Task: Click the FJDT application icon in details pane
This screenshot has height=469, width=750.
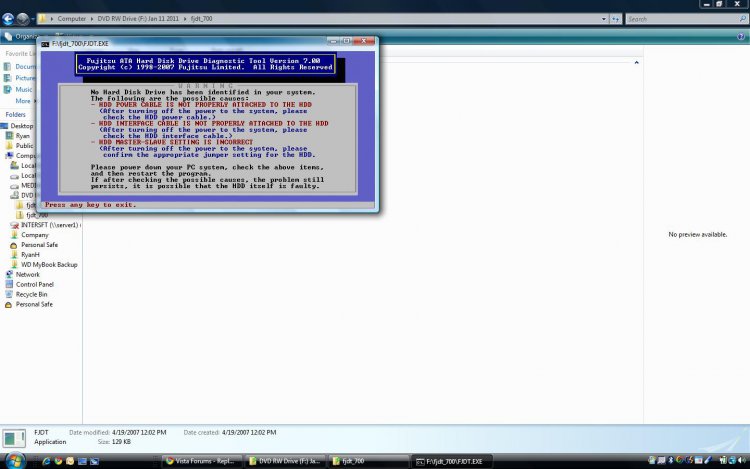Action: pos(14,438)
